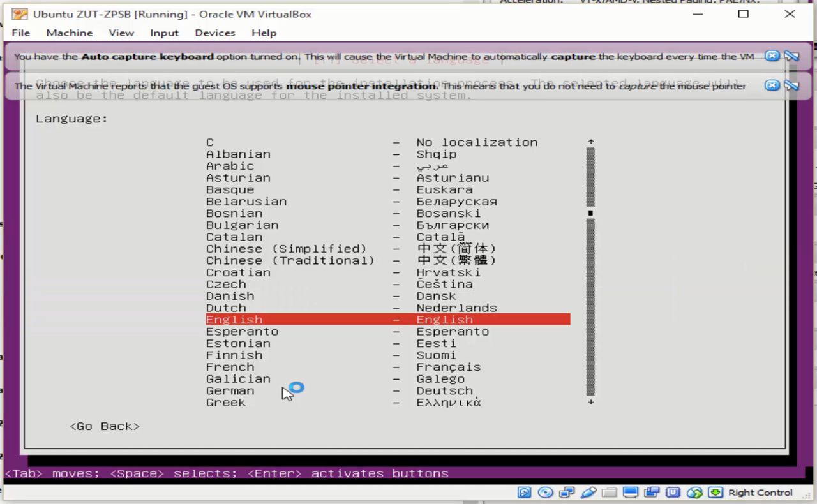Click the language list scroll up arrow
Image resolution: width=817 pixels, height=504 pixels.
[591, 142]
